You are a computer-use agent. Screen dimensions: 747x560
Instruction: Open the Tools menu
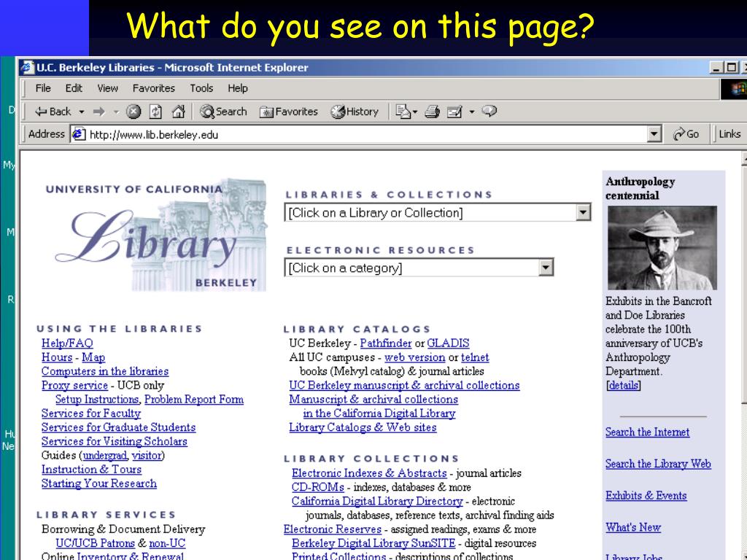[201, 88]
